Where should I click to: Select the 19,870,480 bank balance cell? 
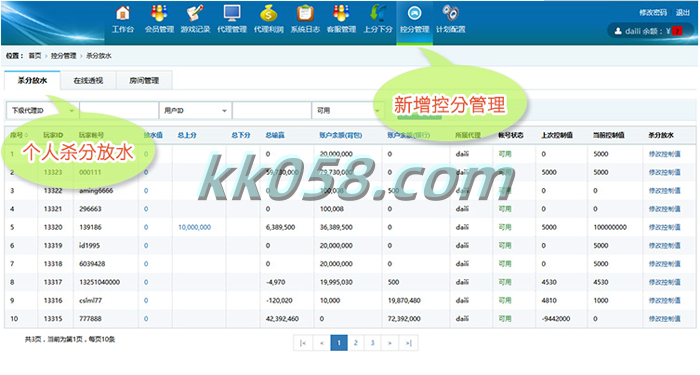tap(404, 300)
